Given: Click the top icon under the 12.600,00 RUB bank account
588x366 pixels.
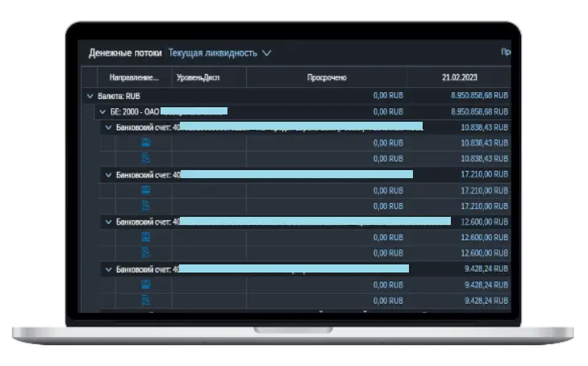Looking at the screenshot, I should click(x=146, y=237).
